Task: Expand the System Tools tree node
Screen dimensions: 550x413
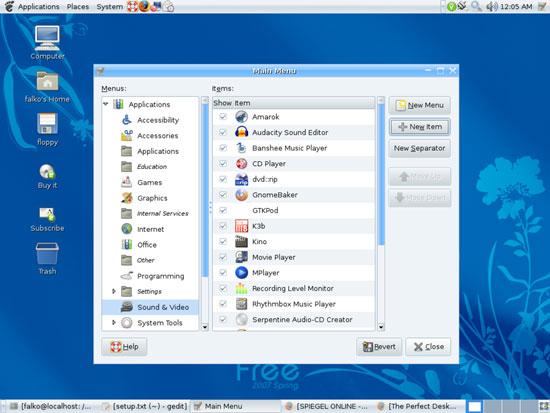Action: 114,322
